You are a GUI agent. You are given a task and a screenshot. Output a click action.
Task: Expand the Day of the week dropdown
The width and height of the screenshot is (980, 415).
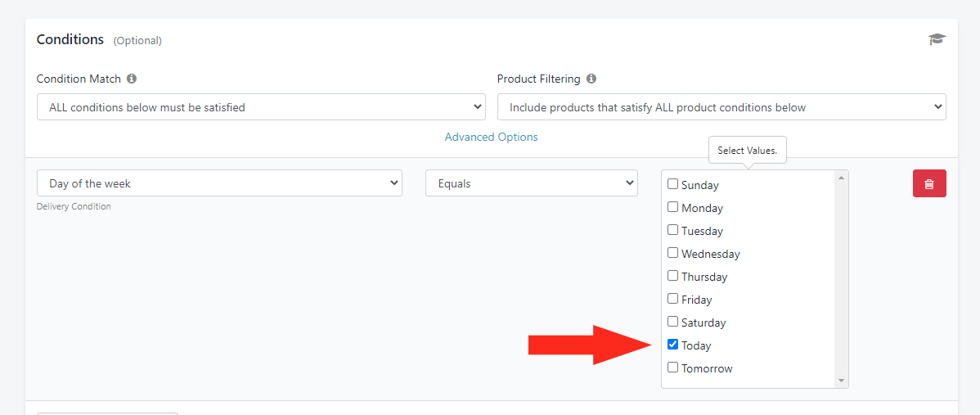coord(219,183)
